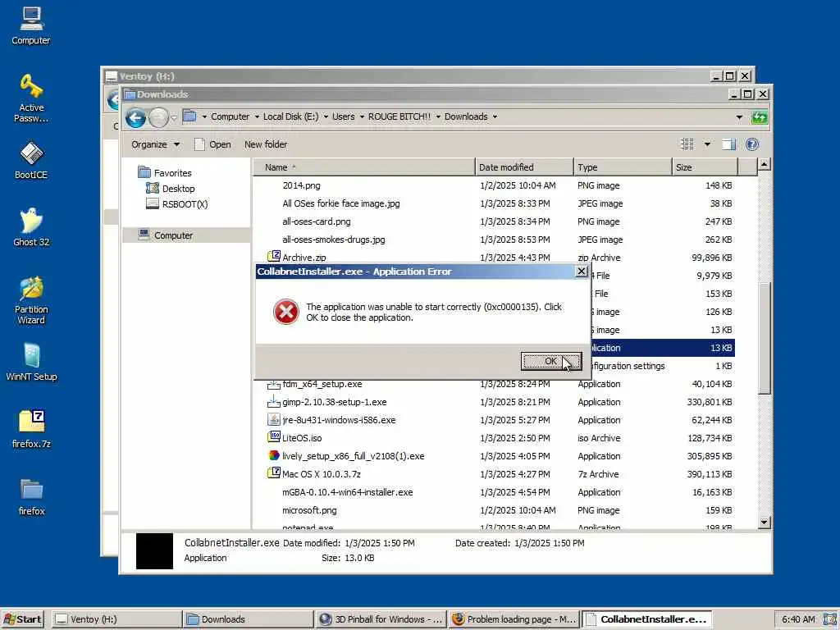Open the Help question mark icon
Image resolution: width=840 pixels, height=630 pixels.
[x=752, y=144]
